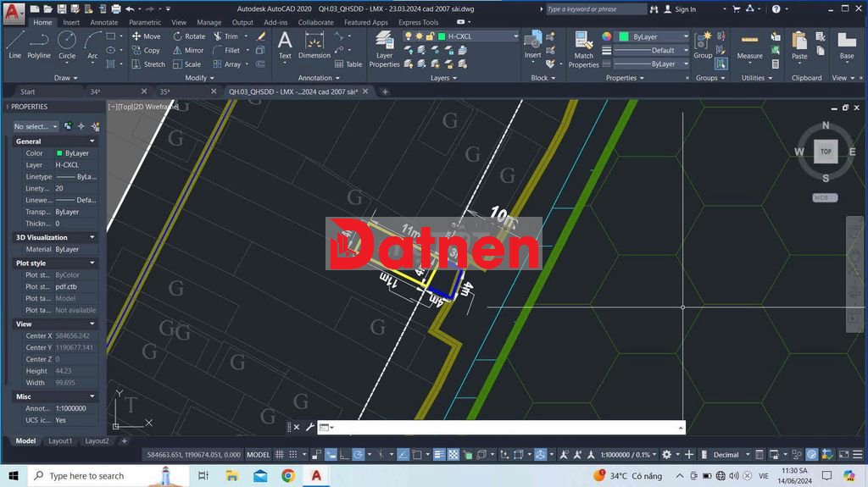Open the No selection dropdown
Screen dimensions: 868x487
(36, 126)
